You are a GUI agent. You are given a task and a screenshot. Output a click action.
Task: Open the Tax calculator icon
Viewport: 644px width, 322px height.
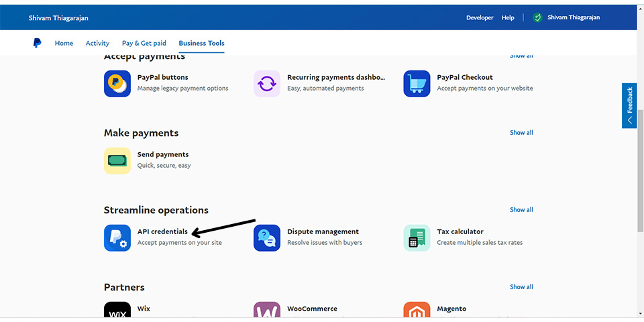point(417,238)
